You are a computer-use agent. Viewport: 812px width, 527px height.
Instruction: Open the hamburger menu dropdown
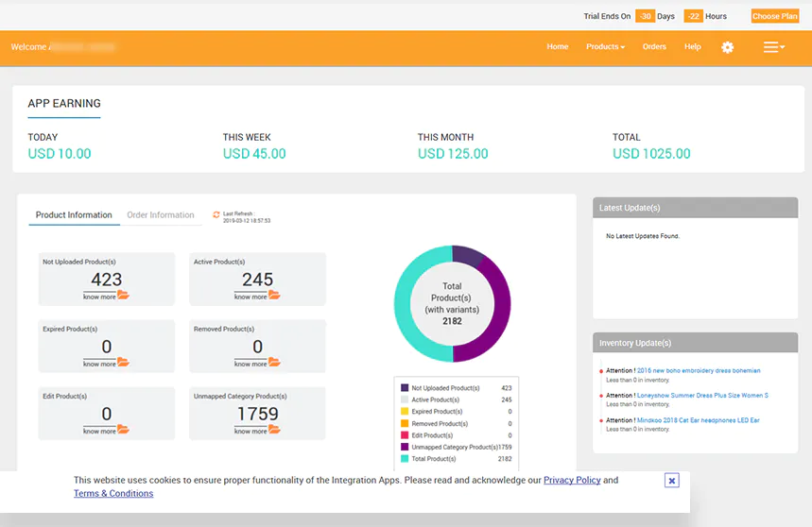coord(773,47)
